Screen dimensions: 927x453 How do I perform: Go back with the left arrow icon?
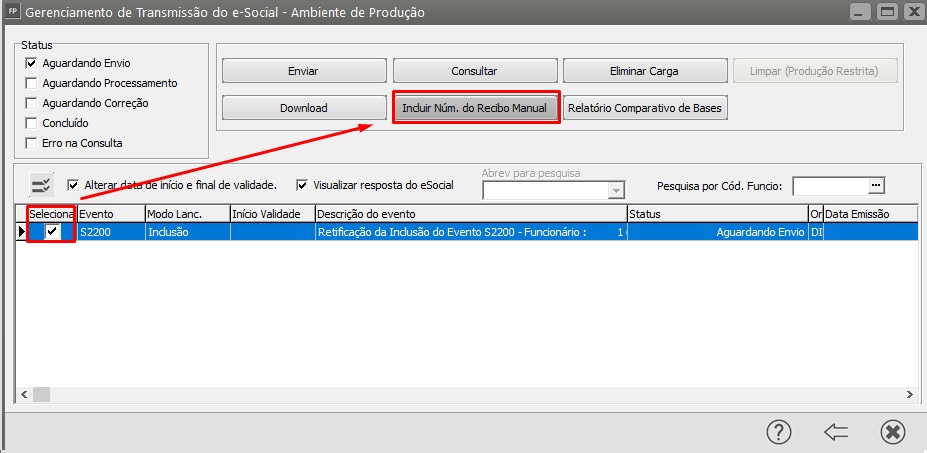coord(835,432)
